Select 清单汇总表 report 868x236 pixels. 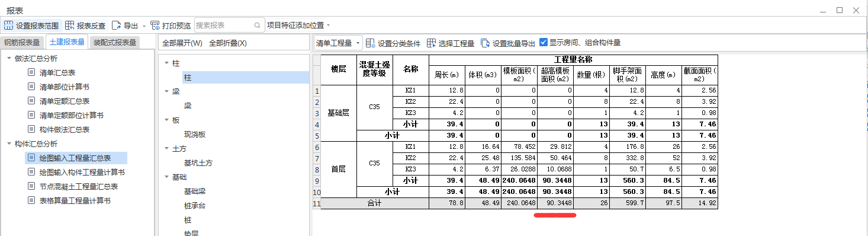57,72
